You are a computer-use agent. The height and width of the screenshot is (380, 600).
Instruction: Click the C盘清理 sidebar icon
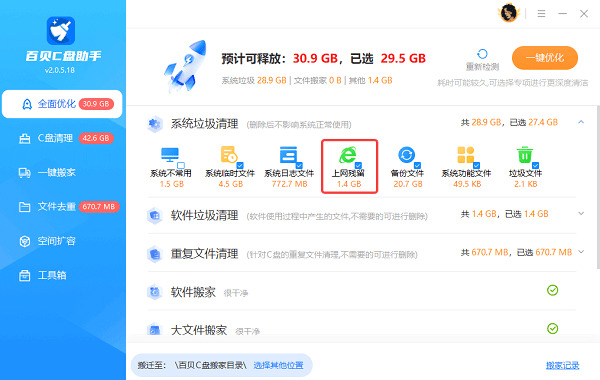click(24, 139)
